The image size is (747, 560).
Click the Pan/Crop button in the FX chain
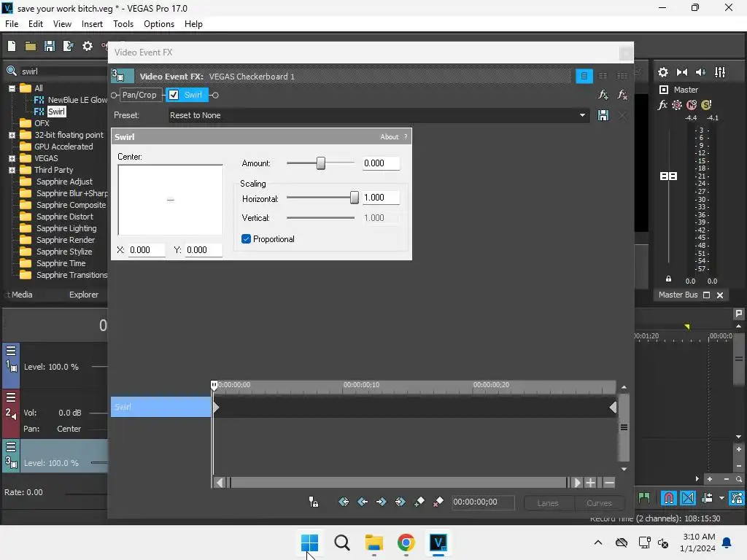pyautogui.click(x=139, y=95)
